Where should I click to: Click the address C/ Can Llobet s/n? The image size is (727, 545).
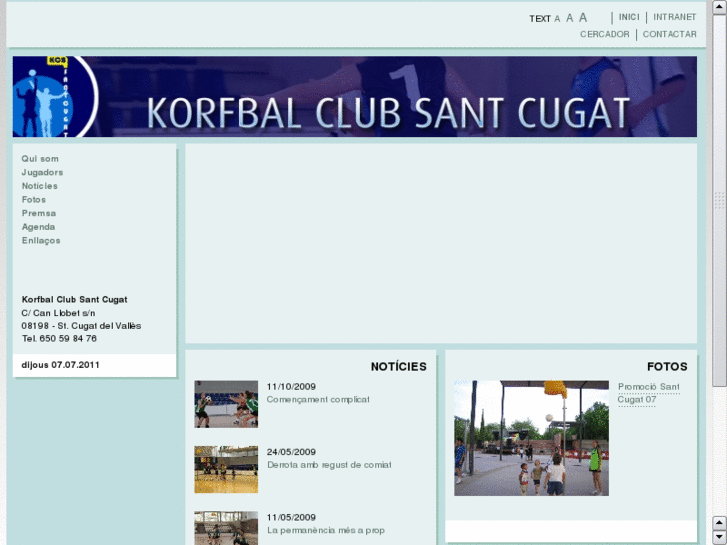click(x=58, y=313)
